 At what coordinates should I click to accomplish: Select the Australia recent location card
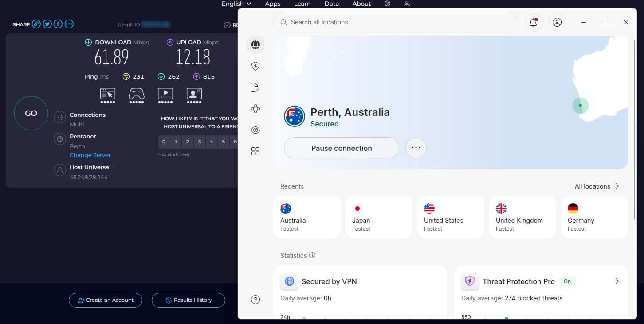pyautogui.click(x=307, y=217)
